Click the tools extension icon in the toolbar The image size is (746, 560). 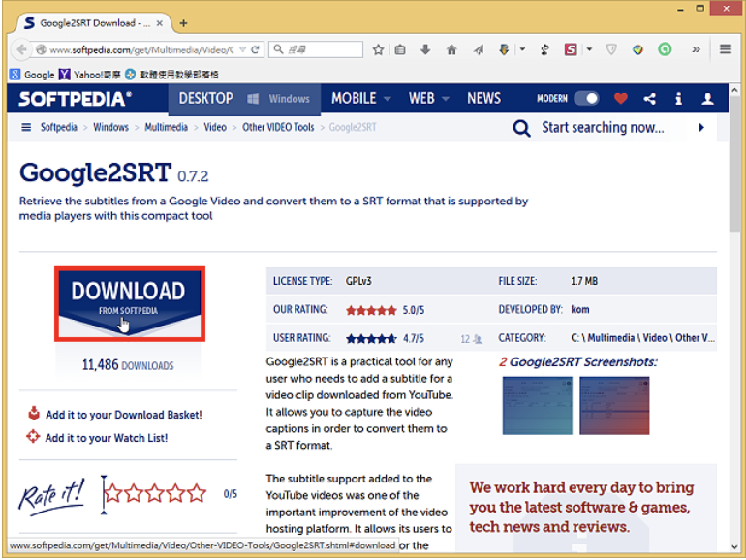544,49
